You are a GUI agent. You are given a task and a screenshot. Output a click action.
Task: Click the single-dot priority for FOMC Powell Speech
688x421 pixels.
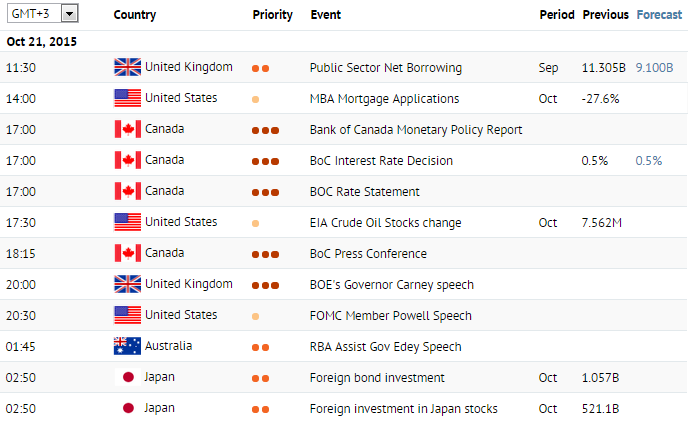255,316
